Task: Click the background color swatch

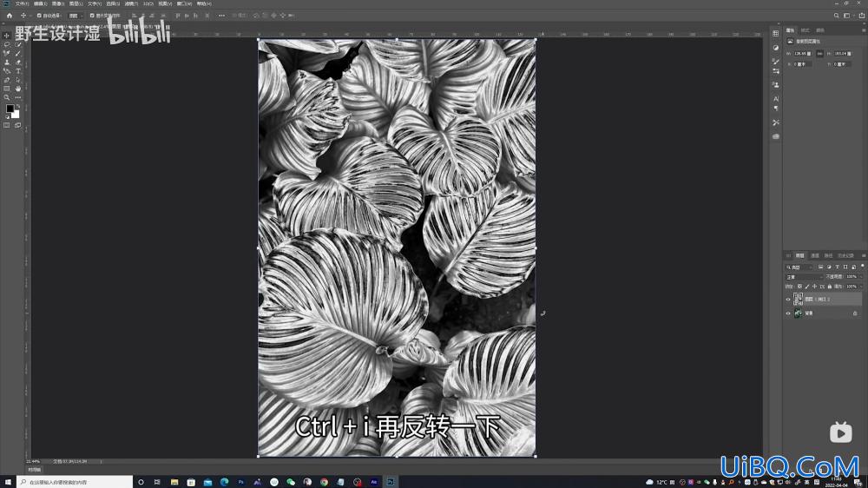Action: click(16, 114)
